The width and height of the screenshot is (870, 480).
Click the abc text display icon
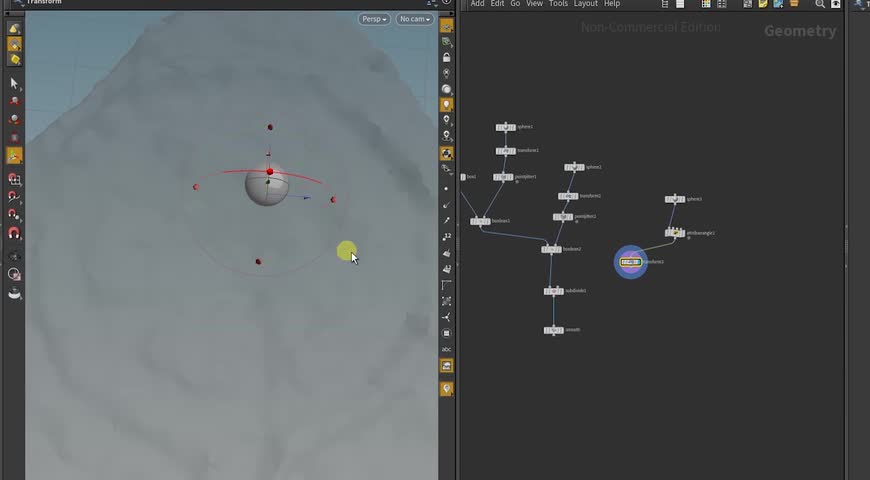[447, 350]
